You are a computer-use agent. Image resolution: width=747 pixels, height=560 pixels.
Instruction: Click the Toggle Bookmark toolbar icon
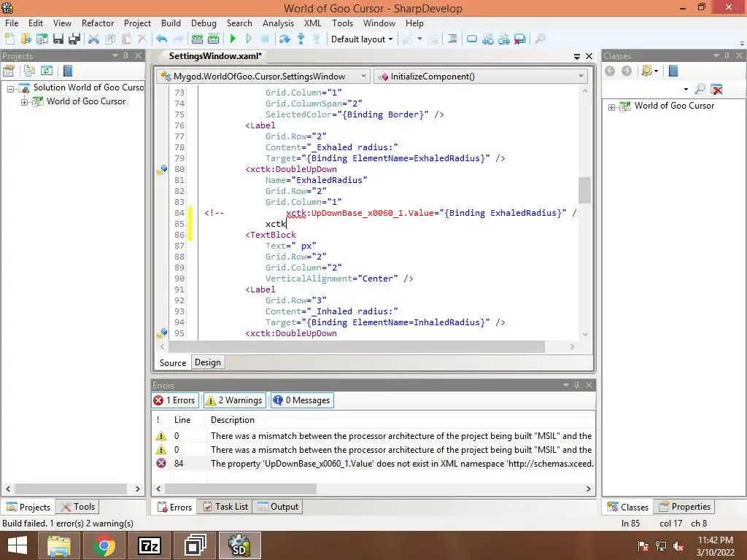[x=472, y=39]
